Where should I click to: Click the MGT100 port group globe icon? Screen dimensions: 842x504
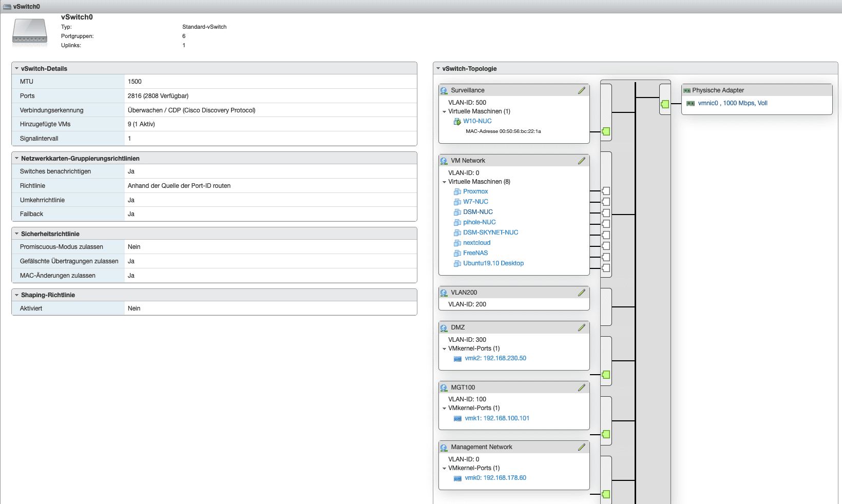444,388
